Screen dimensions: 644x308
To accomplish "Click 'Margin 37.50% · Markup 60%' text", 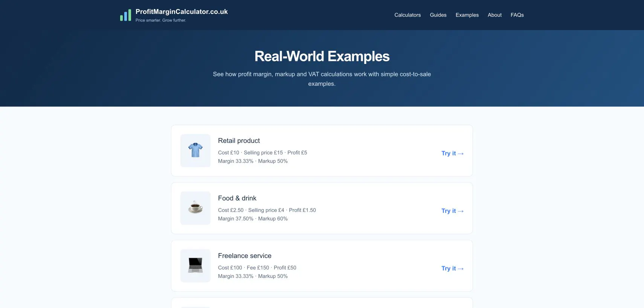I will click(253, 219).
